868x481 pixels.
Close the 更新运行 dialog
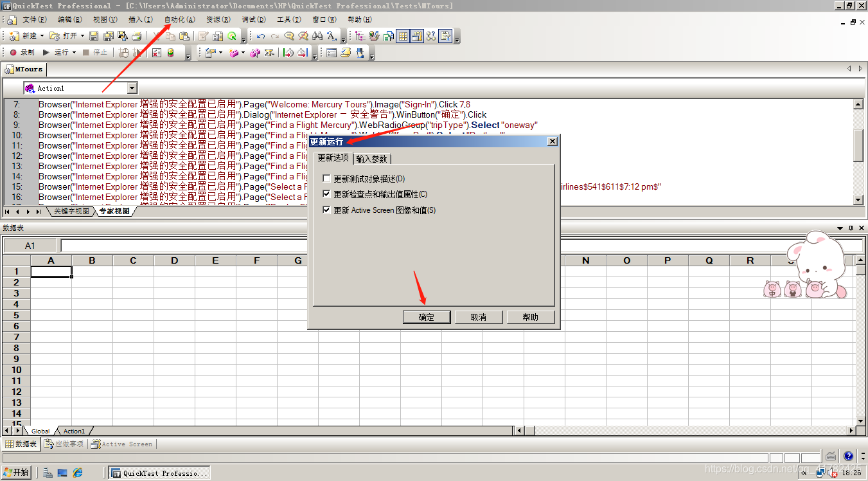(x=552, y=141)
